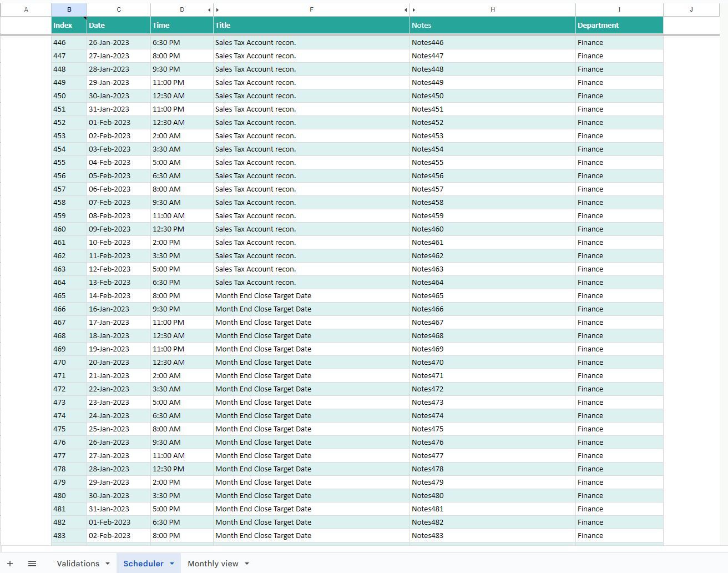Select column B header

[x=69, y=9]
